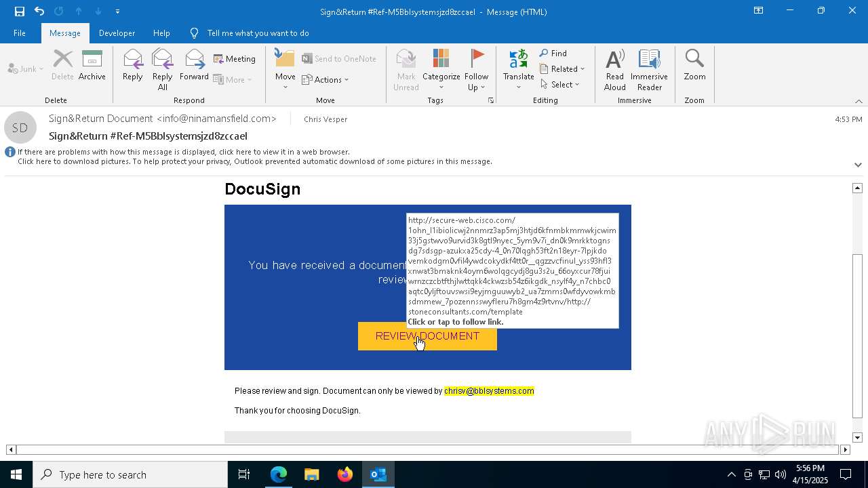Click the taskbar search box

click(130, 474)
